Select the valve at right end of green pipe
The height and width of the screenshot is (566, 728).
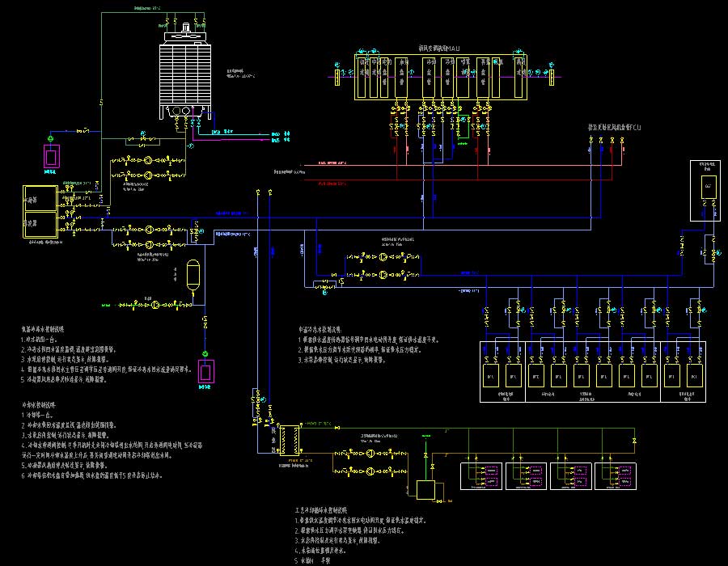click(634, 438)
